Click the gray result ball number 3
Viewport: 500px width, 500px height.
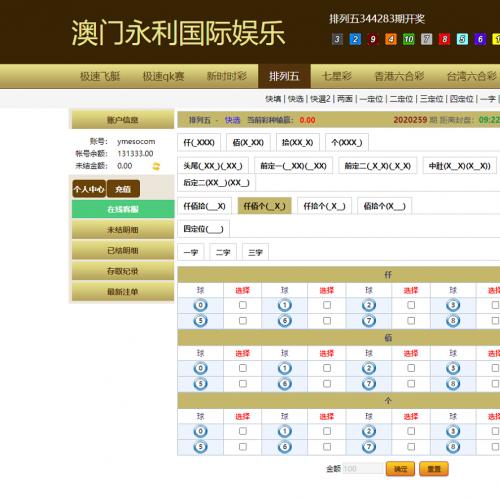pos(337,39)
